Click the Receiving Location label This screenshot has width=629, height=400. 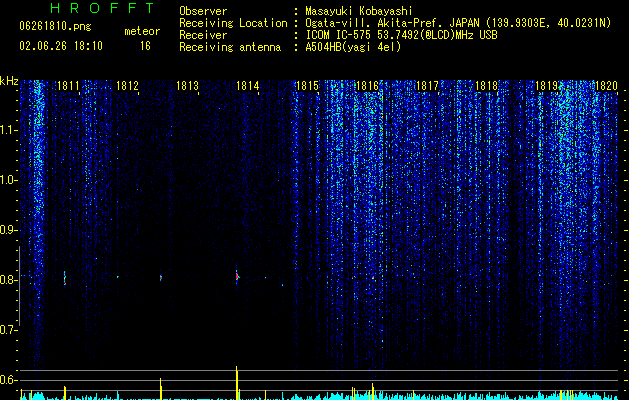tap(233, 24)
